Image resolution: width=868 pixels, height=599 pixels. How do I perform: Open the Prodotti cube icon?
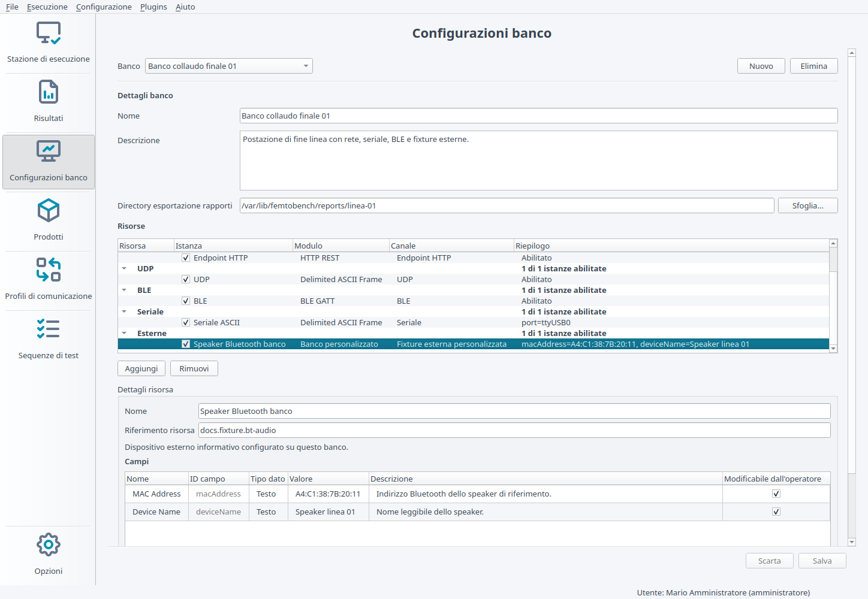point(49,211)
